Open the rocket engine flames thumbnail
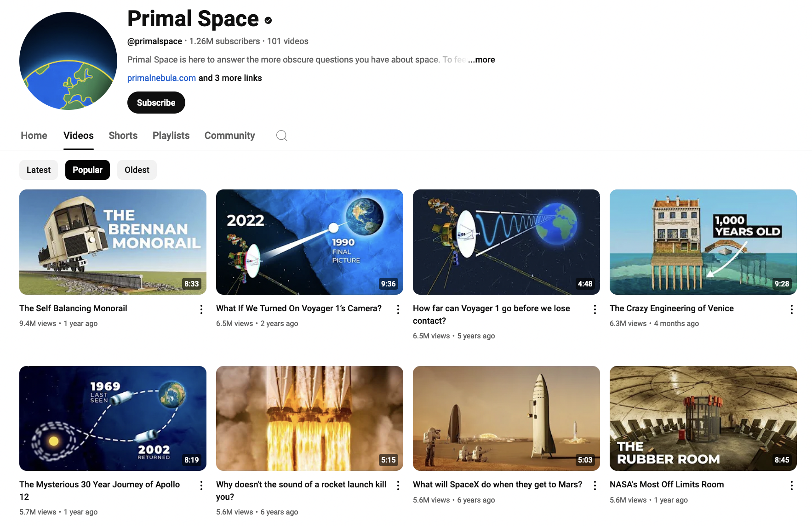Image resolution: width=812 pixels, height=526 pixels. pyautogui.click(x=309, y=418)
